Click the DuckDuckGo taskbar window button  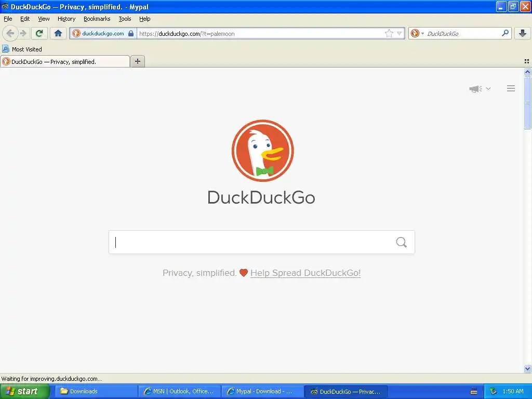click(x=345, y=391)
